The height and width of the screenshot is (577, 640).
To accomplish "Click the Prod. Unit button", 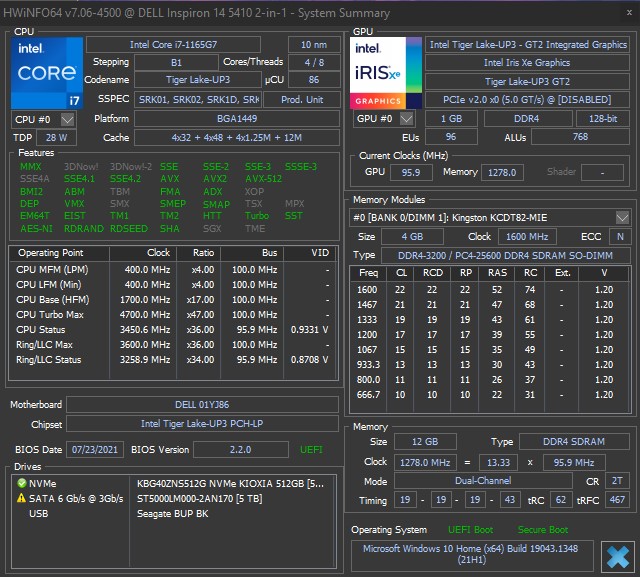I will coord(305,100).
